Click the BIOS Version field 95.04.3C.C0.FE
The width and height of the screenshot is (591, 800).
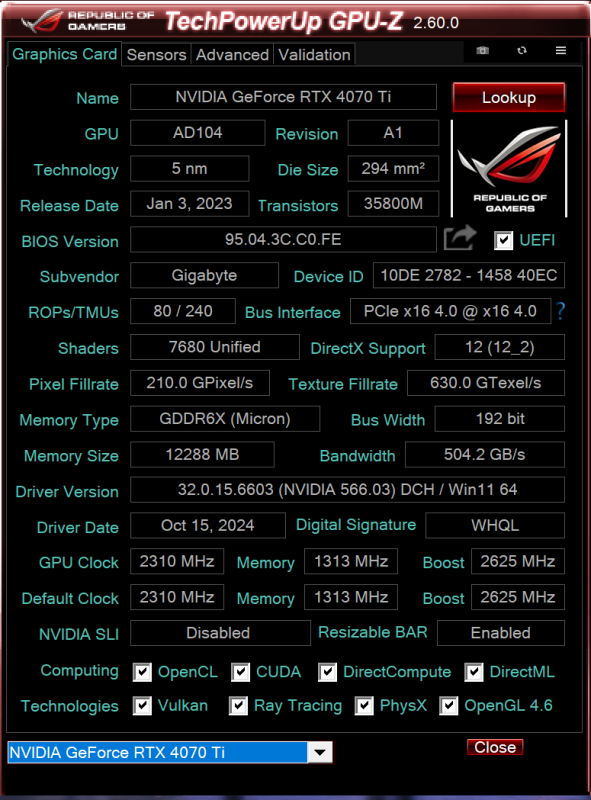click(x=283, y=240)
